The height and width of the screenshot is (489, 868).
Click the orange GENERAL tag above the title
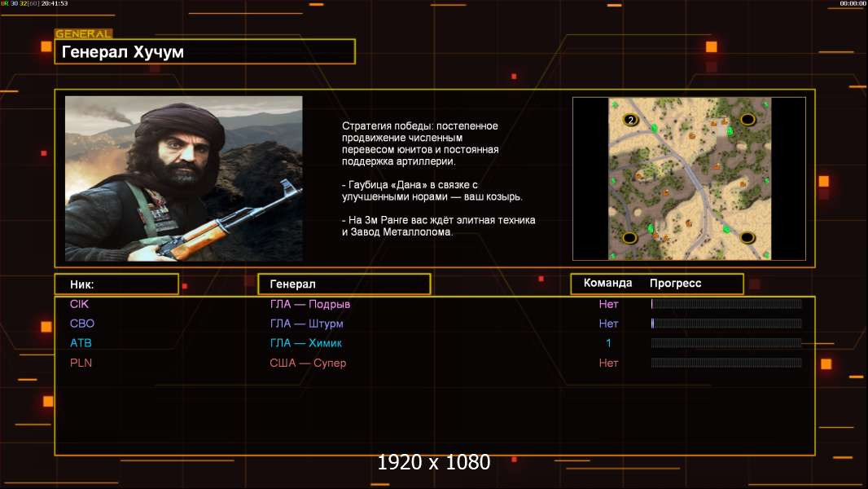[83, 34]
